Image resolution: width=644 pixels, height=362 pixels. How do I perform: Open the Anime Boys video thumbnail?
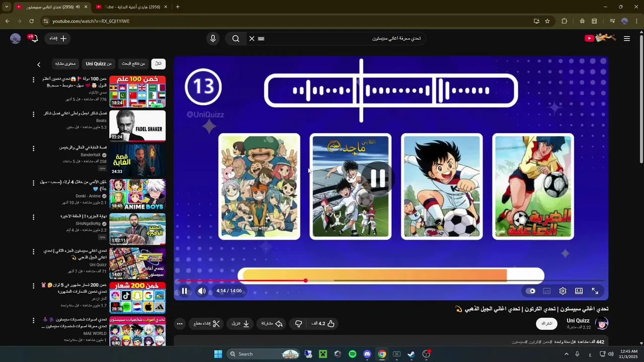pos(137,194)
